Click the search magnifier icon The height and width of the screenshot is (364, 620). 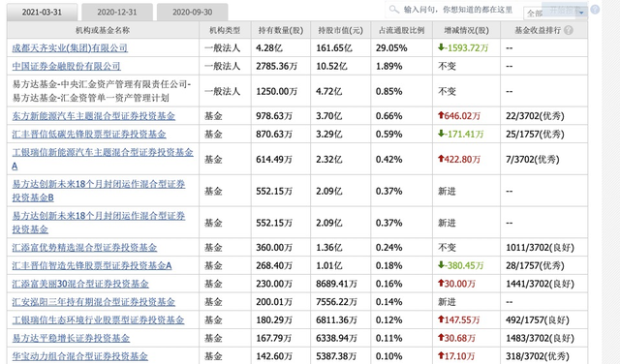[x=394, y=9]
